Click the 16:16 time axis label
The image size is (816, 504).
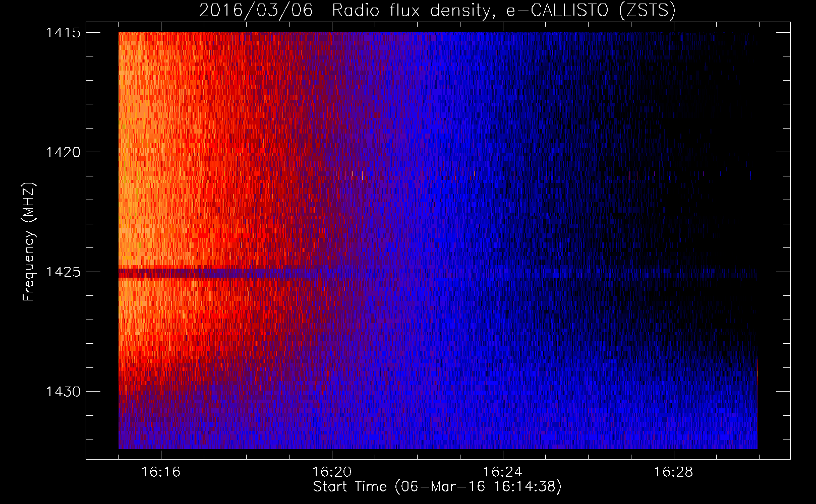pyautogui.click(x=161, y=472)
